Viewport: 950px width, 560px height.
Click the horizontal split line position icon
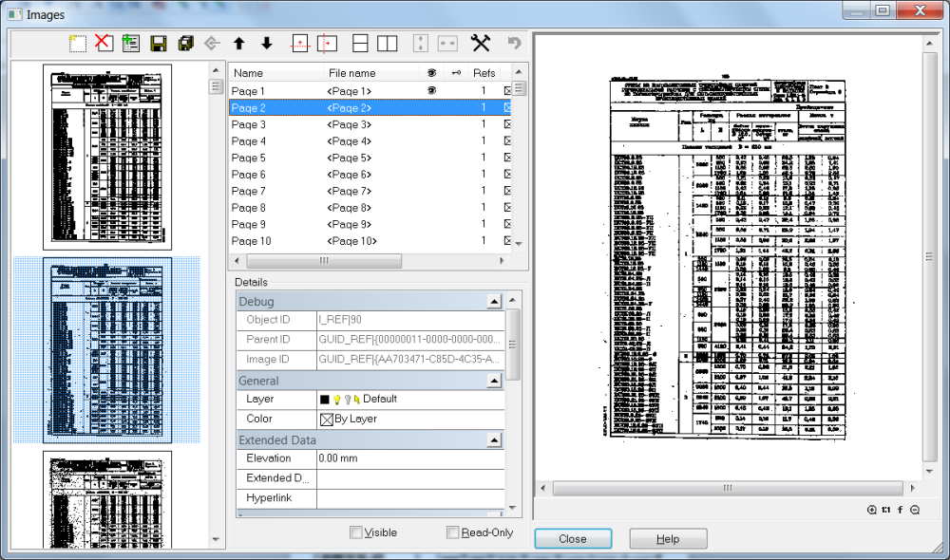(300, 43)
